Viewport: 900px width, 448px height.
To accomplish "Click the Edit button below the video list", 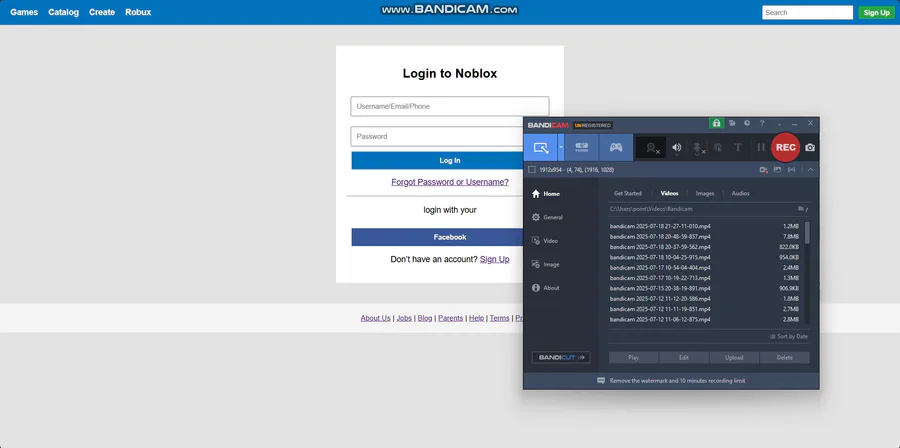I will pyautogui.click(x=684, y=357).
